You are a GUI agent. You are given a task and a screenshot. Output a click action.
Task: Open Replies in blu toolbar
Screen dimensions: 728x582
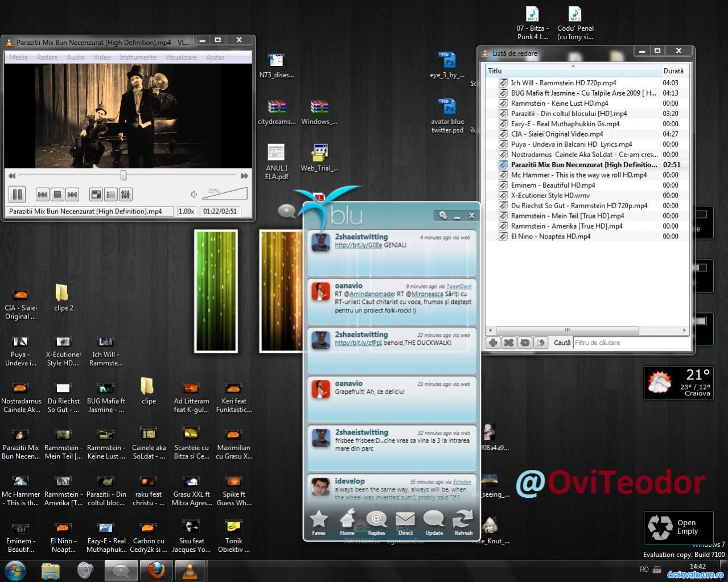tap(376, 523)
